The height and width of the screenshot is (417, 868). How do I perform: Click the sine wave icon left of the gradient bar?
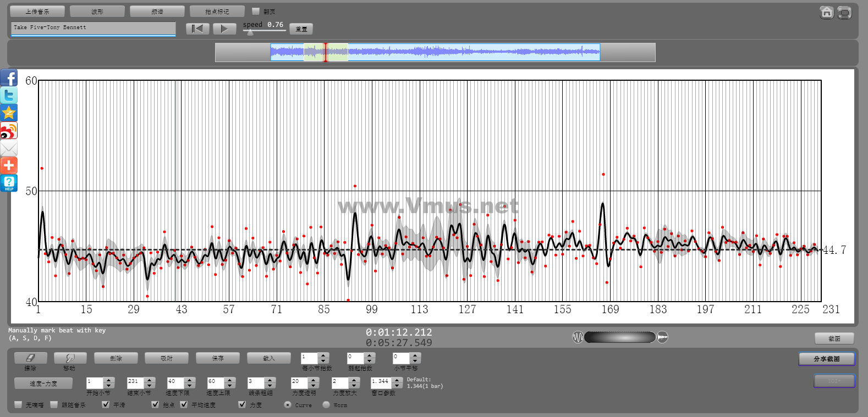[578, 337]
